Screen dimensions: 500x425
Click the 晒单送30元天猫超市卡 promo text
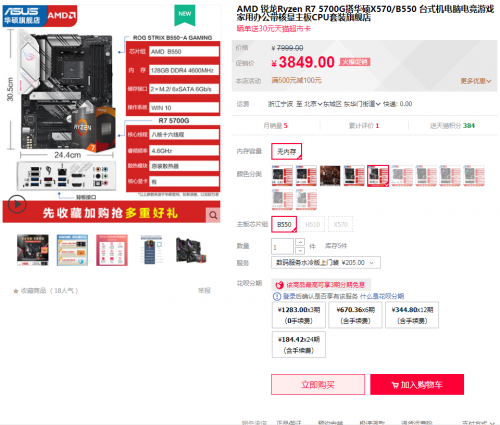coord(274,29)
